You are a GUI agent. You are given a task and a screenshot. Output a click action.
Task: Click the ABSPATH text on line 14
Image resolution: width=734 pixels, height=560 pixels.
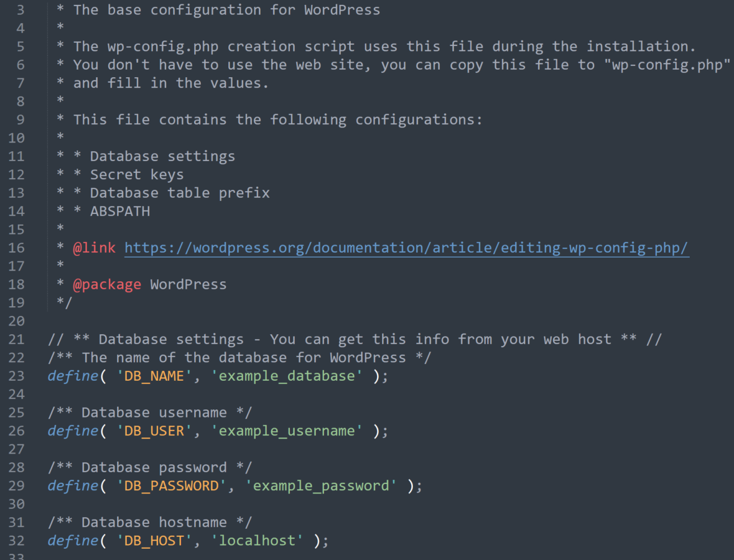coord(120,211)
